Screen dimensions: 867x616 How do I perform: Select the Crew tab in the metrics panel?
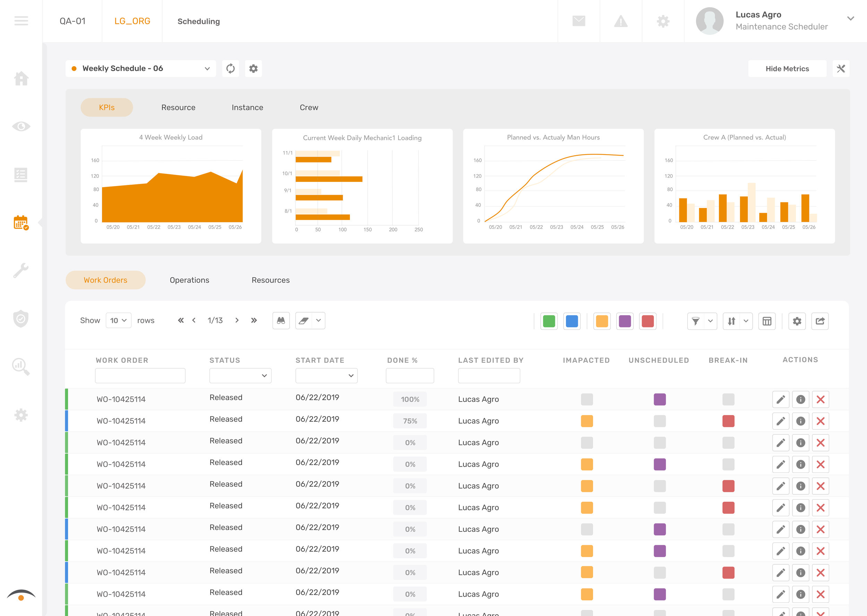(x=309, y=107)
